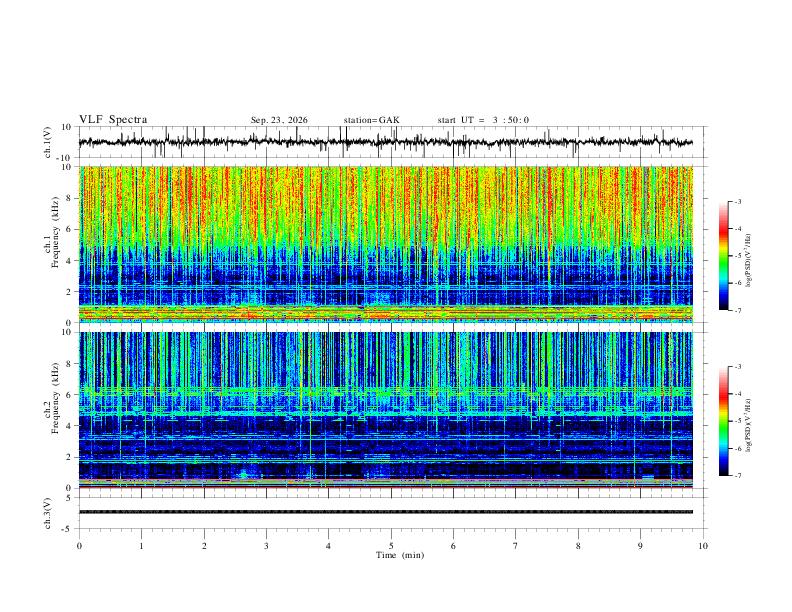Click the 5 minute tick label on time axis
Screen dimensions: 792x612
(x=391, y=546)
